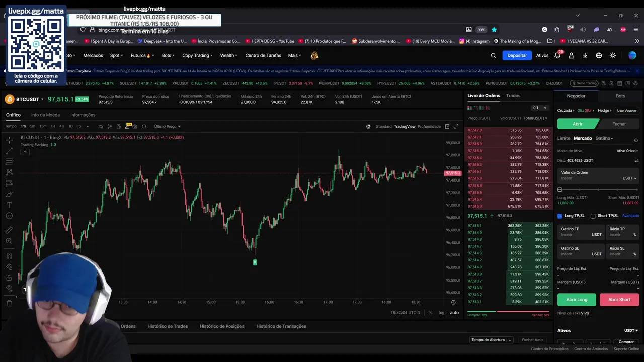Click transfer icon beside available balance
Screen dimensions: 644x362
pos(636,161)
